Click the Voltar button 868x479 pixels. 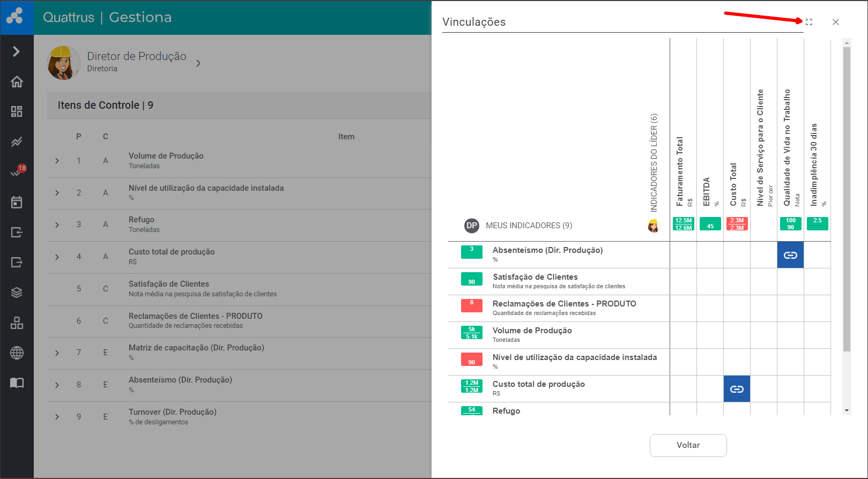[688, 445]
